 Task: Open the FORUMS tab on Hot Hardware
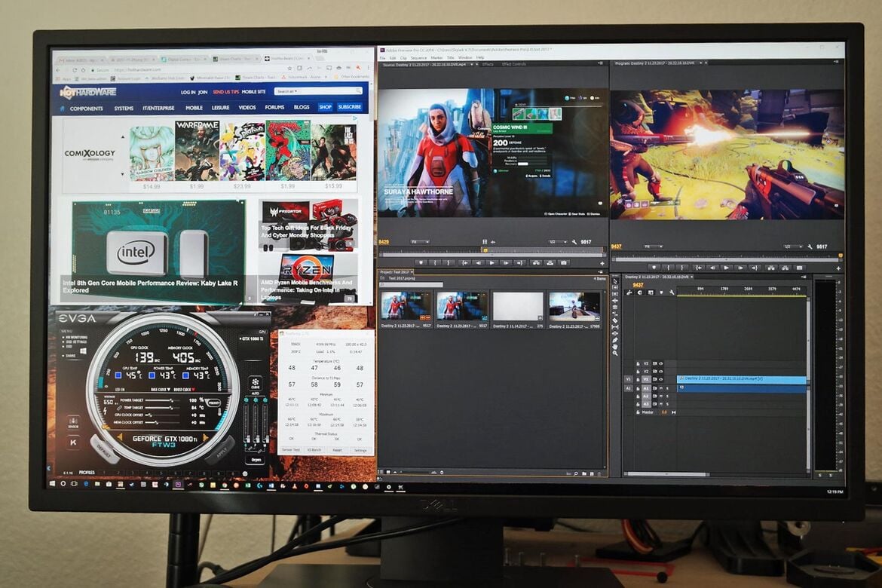(x=274, y=108)
